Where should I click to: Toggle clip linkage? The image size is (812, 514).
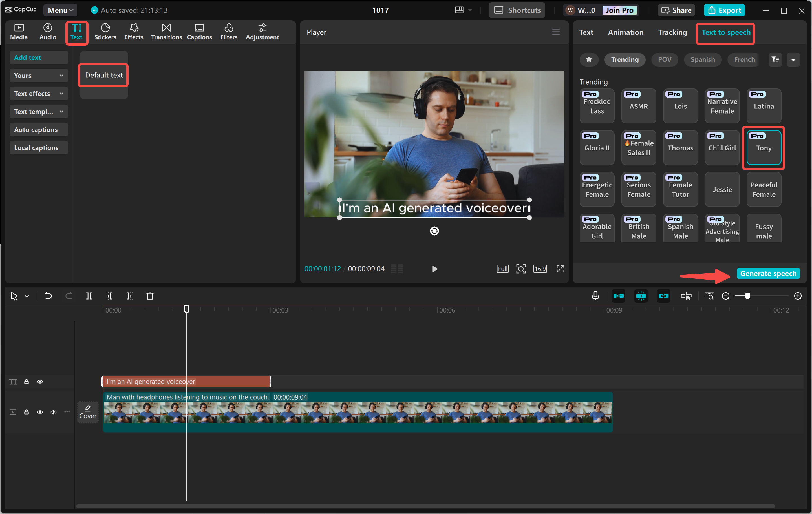coord(663,296)
